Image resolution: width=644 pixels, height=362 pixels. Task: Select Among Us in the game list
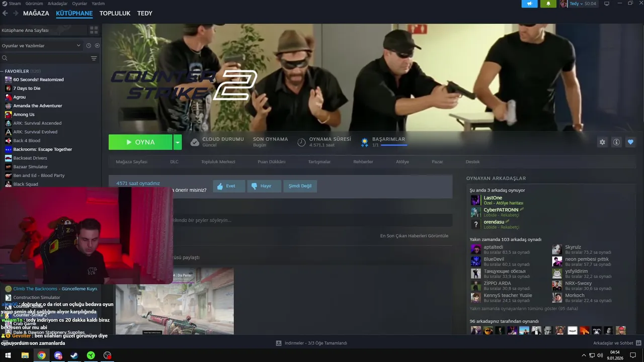(x=24, y=115)
